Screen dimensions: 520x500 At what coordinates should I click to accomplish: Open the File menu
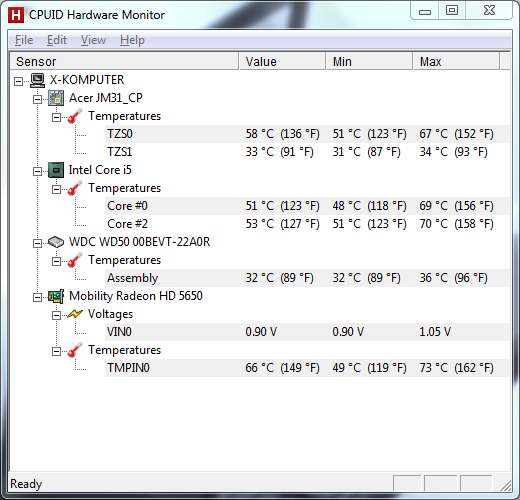click(x=24, y=40)
